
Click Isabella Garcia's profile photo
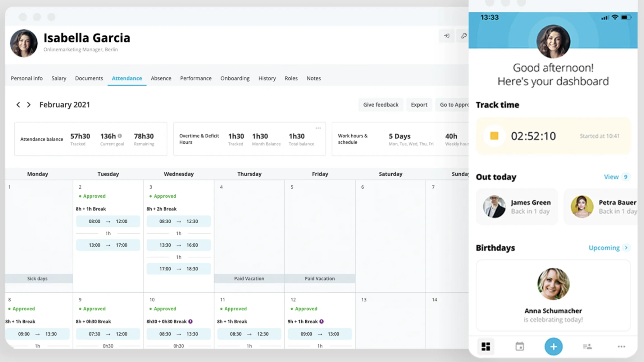point(24,43)
